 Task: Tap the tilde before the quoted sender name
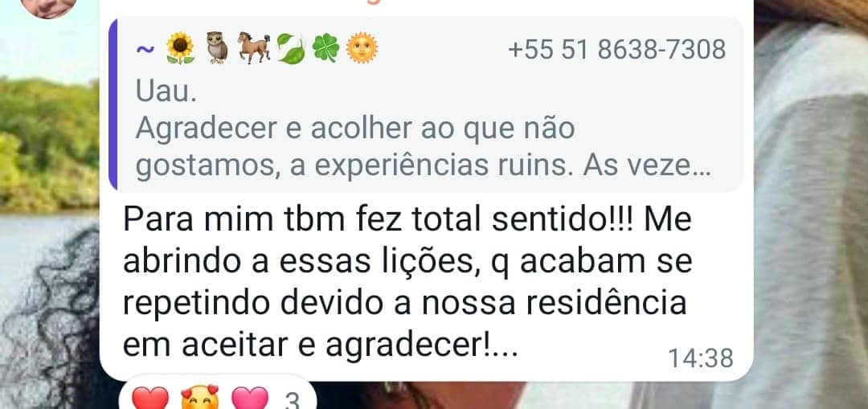145,48
